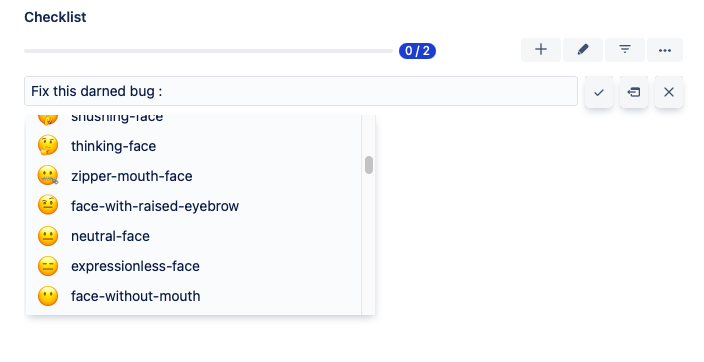
Task: Click the zipper-mouth-face emoji icon
Action: coord(48,176)
